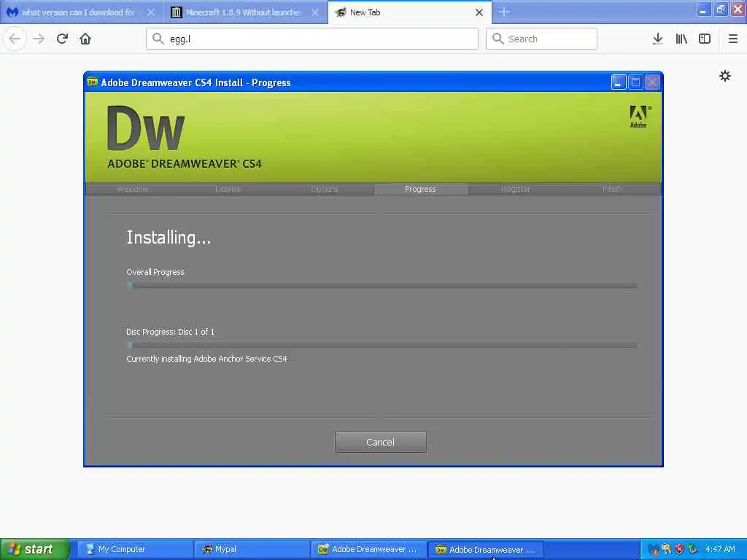Open the downloads arrow icon

pos(657,39)
